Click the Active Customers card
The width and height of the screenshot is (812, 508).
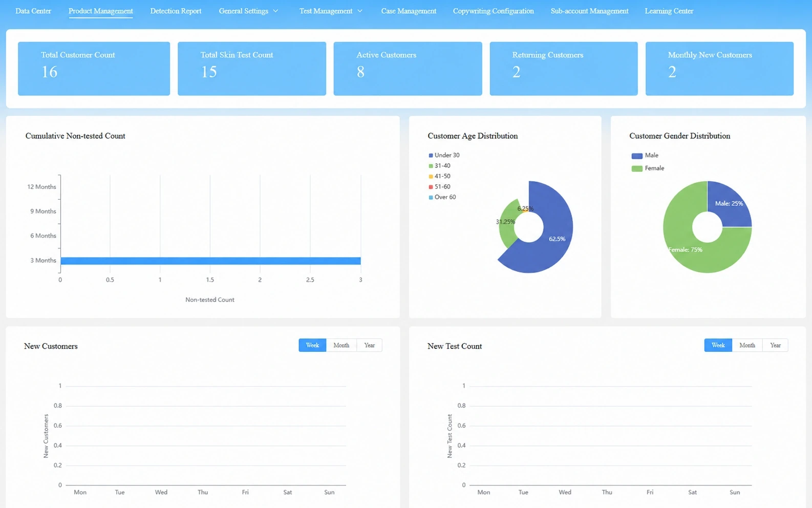408,69
